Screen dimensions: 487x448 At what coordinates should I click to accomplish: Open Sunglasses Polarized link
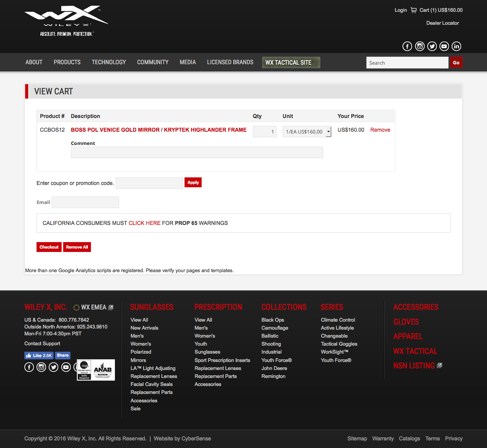(x=141, y=352)
